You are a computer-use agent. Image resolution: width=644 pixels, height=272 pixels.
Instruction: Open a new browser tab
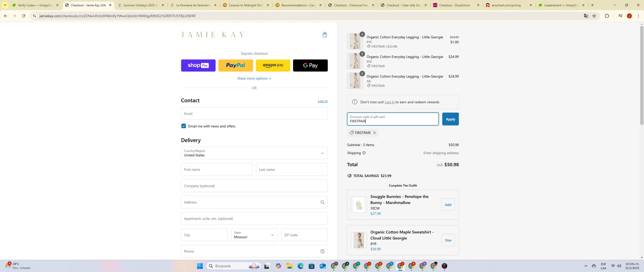pos(592,5)
